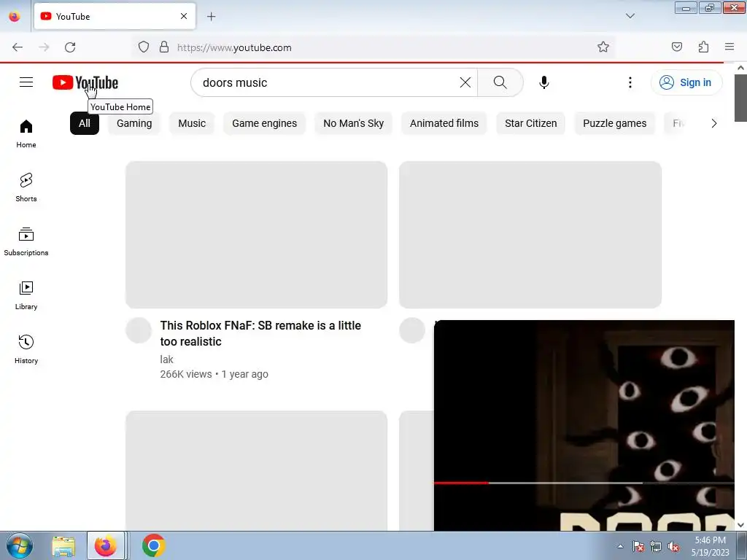Bookmark this page with the star icon
Image resolution: width=747 pixels, height=560 pixels.
(x=603, y=47)
